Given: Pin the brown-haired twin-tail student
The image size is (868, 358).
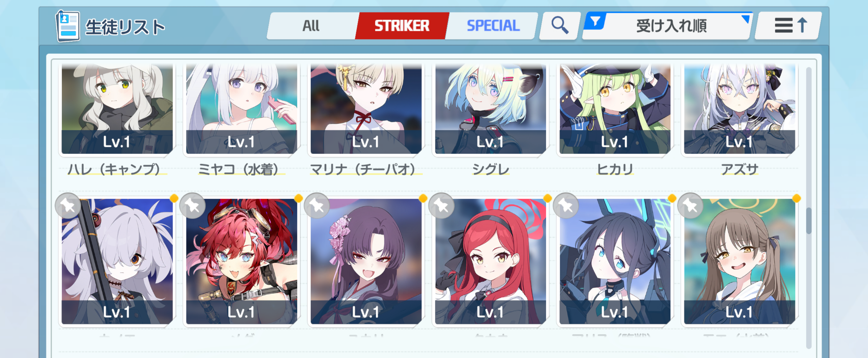Looking at the screenshot, I should [x=690, y=205].
